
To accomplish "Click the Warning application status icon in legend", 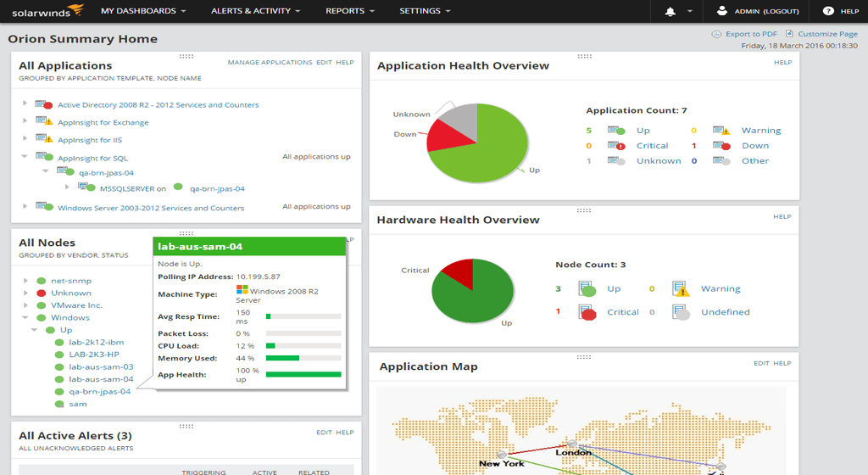I will point(721,130).
